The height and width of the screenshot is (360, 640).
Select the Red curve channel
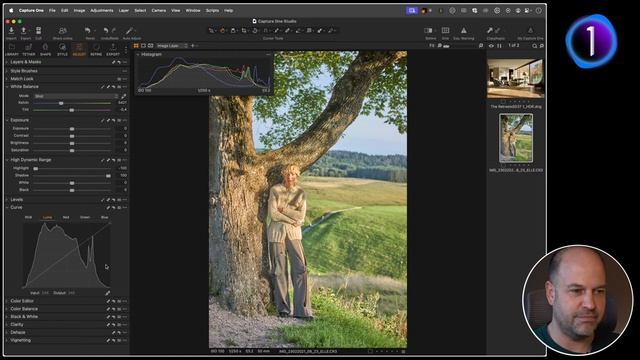66,218
